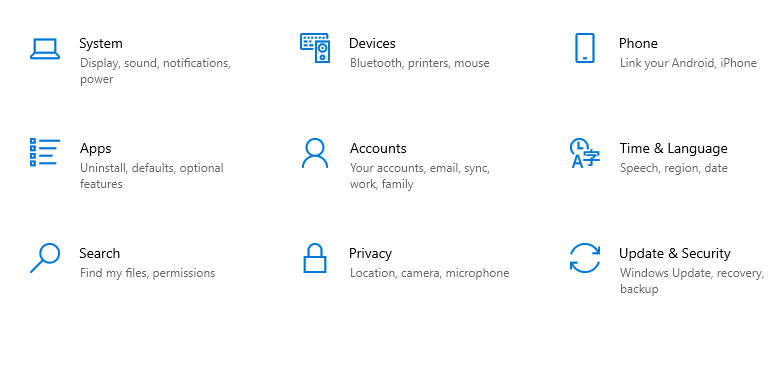Open the Search settings heading
The height and width of the screenshot is (374, 779).
(99, 253)
